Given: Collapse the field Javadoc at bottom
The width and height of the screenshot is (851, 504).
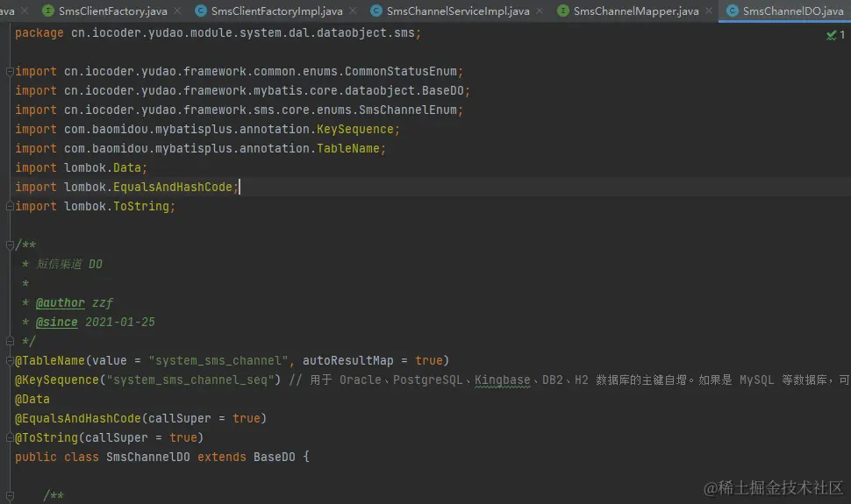Looking at the screenshot, I should 10,495.
